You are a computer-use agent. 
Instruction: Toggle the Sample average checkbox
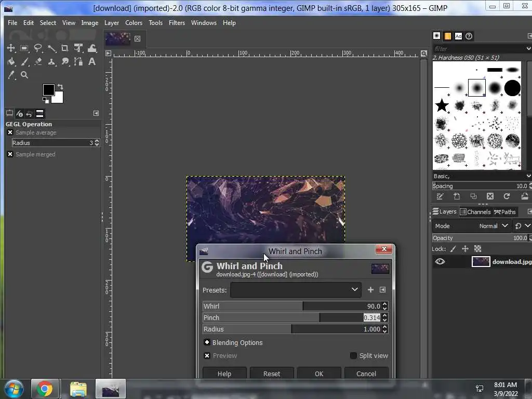pos(10,132)
